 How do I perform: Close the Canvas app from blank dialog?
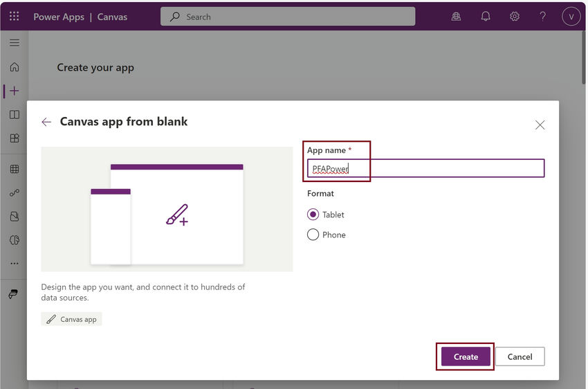tap(540, 125)
